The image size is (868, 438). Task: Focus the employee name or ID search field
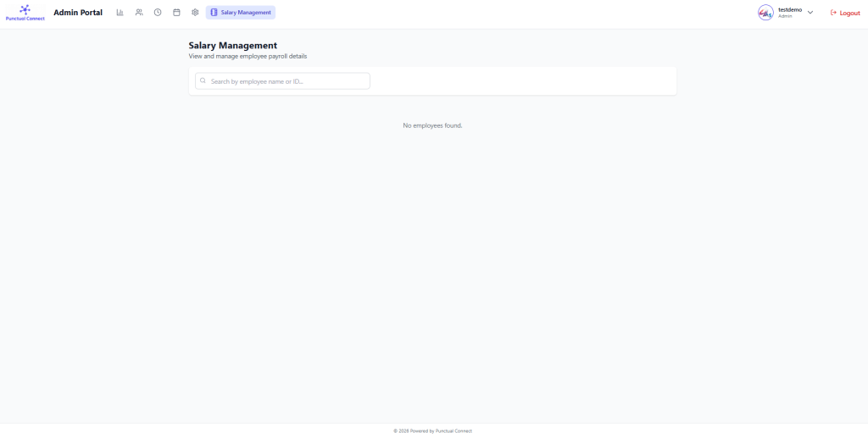pos(288,81)
